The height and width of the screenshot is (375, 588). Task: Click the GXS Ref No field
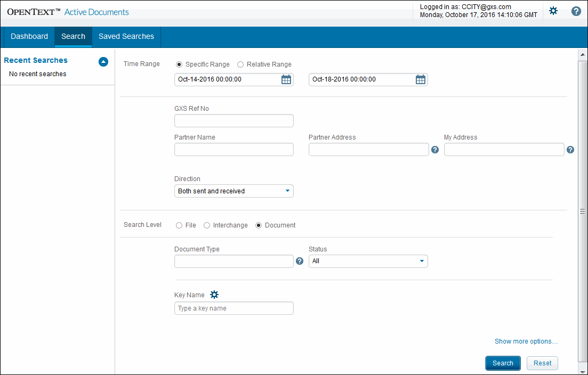(234, 121)
